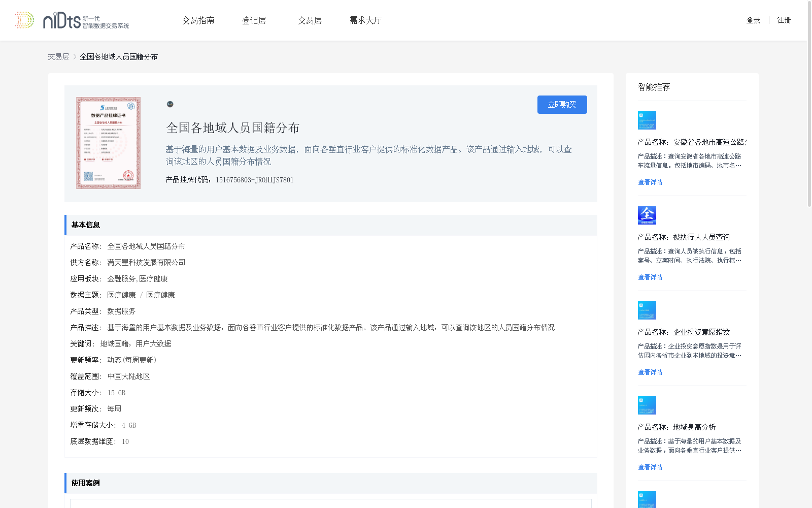Click the 智能推荐 panel heading
Viewport: 812px width, 508px height.
654,87
